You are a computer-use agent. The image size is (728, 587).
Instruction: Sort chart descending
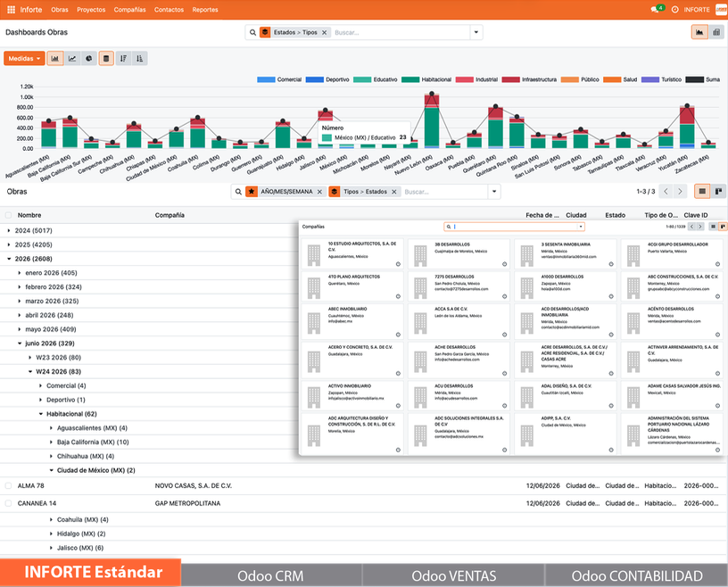pyautogui.click(x=123, y=59)
